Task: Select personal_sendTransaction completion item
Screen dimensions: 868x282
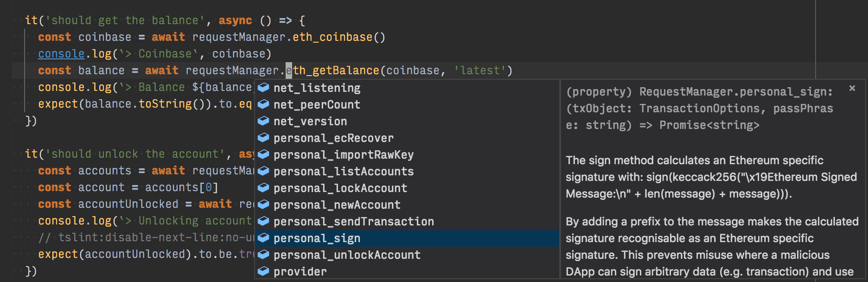Action: coord(353,222)
